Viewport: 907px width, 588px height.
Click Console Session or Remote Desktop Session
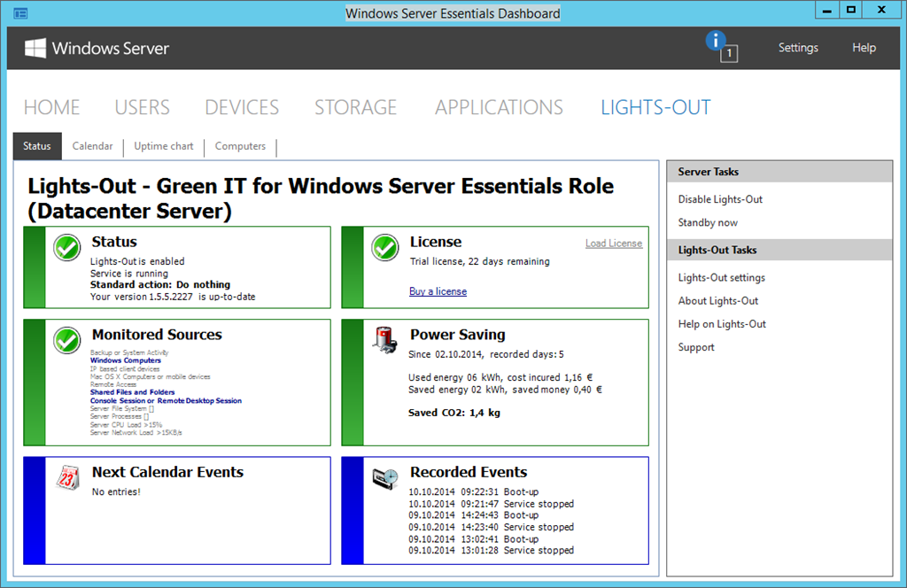coord(166,400)
